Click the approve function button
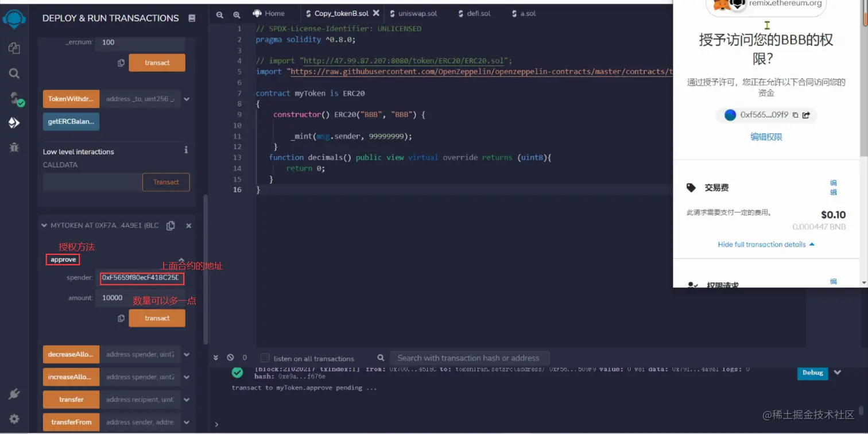 point(63,259)
